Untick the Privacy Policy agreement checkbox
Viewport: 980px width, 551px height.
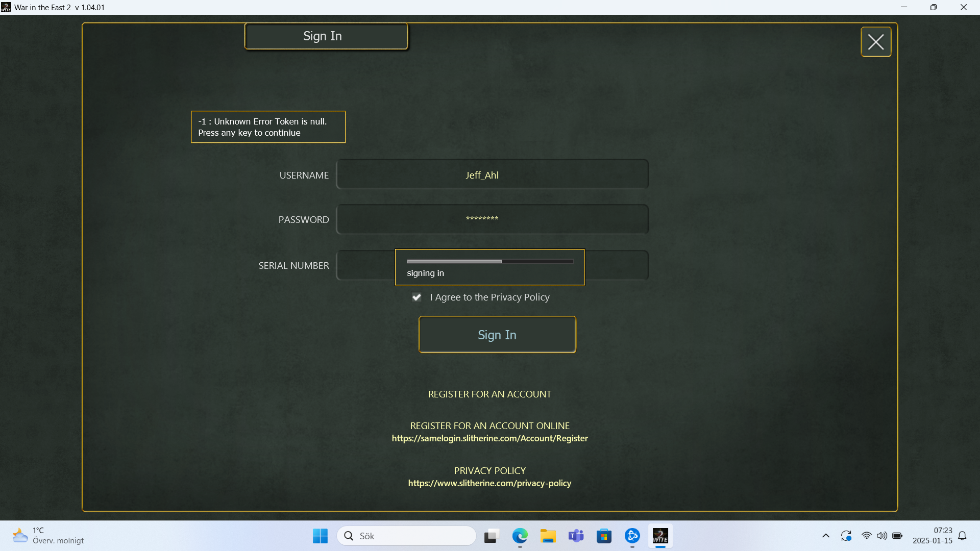(x=417, y=297)
